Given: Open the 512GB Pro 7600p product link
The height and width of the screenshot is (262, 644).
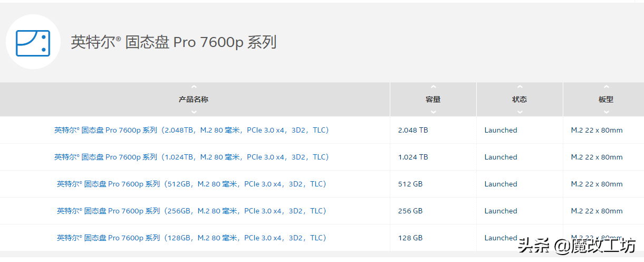Looking at the screenshot, I should tap(191, 184).
